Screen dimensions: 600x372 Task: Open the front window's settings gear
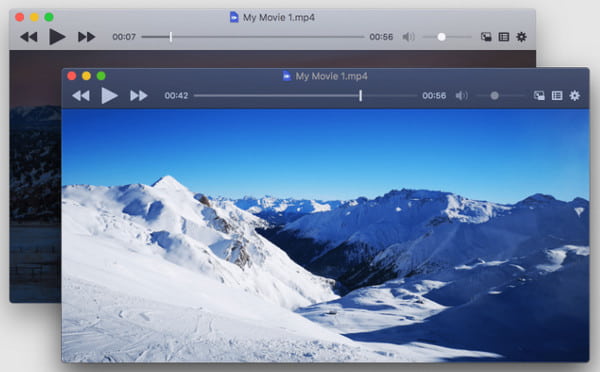[x=574, y=95]
